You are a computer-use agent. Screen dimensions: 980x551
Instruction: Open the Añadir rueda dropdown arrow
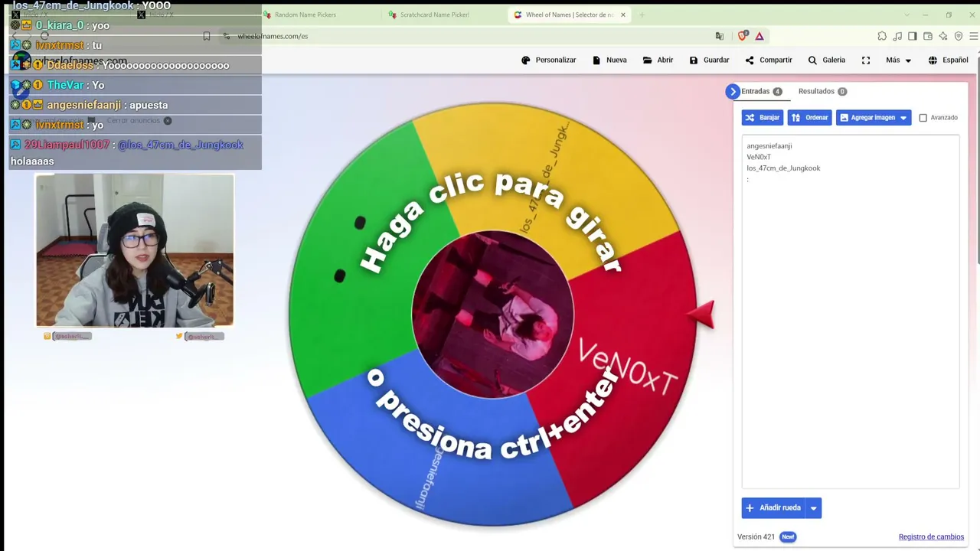click(813, 508)
